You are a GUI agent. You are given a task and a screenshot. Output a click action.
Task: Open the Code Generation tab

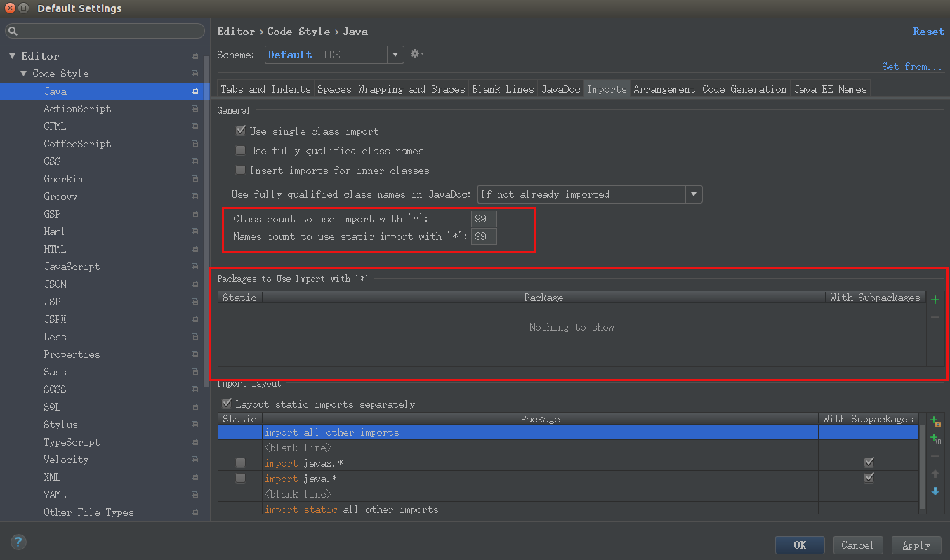tap(744, 89)
